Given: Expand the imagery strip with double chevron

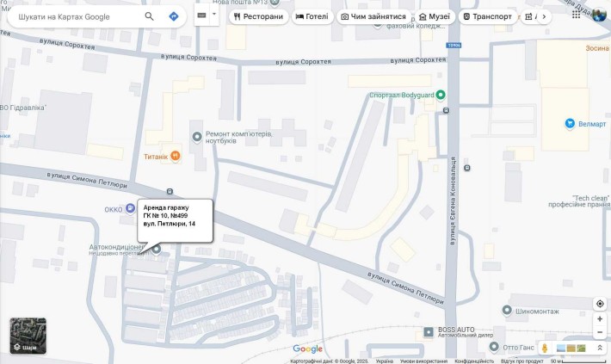Looking at the screenshot, I should point(600,348).
